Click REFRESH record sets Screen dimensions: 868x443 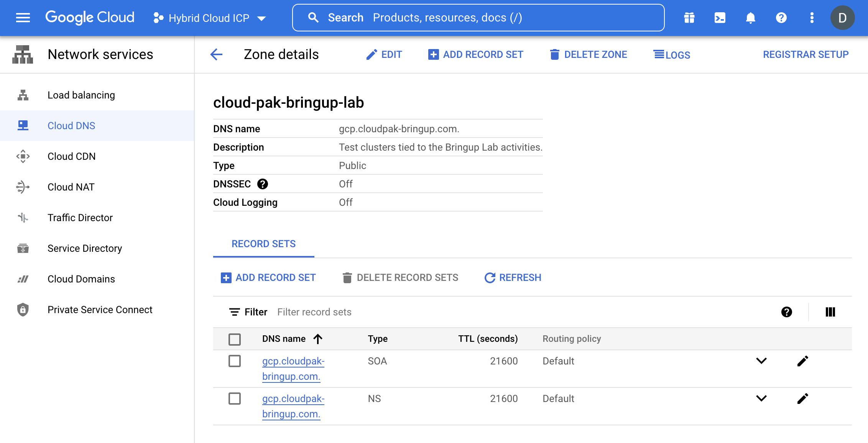[513, 277]
